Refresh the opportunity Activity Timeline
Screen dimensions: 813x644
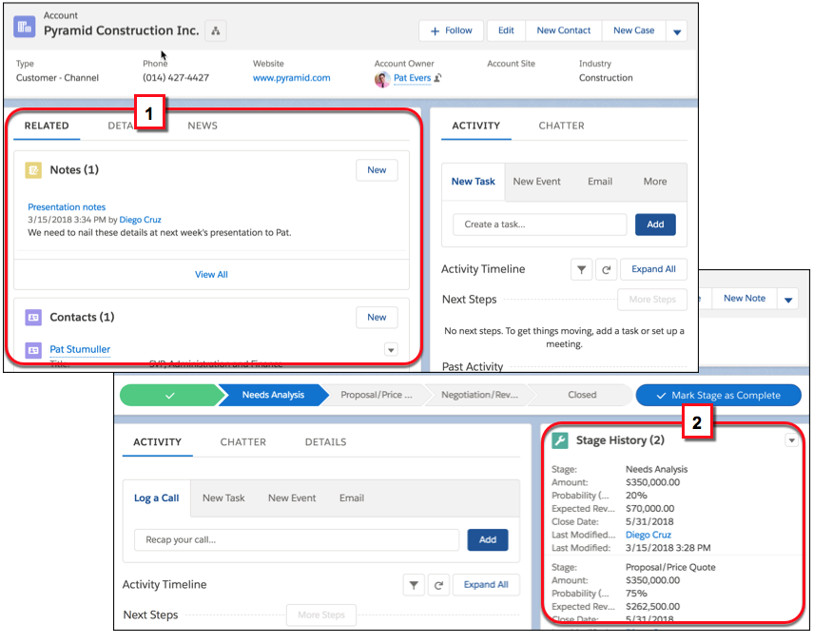(x=438, y=585)
